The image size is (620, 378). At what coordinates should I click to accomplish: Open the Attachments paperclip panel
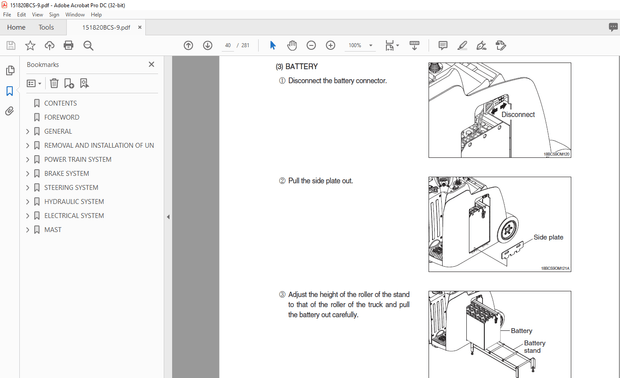point(10,111)
